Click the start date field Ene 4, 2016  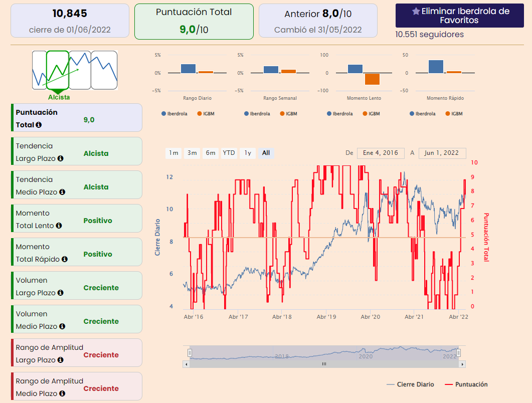381,153
